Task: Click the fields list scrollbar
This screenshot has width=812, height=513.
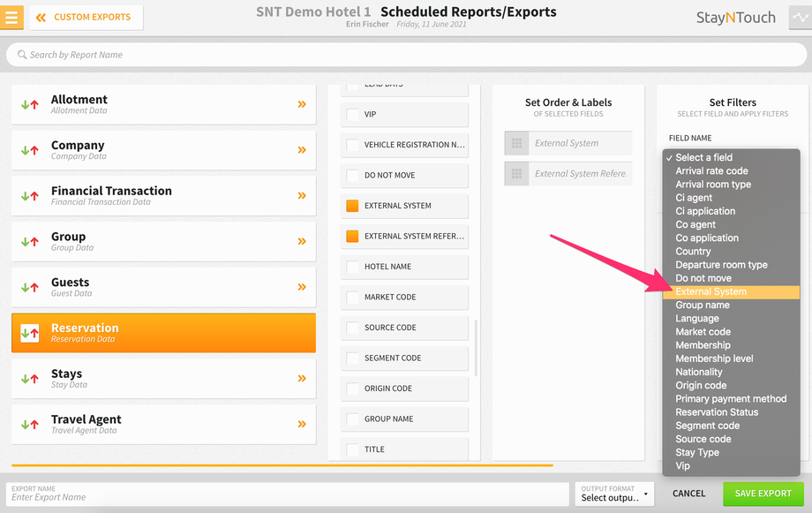Action: point(476,348)
